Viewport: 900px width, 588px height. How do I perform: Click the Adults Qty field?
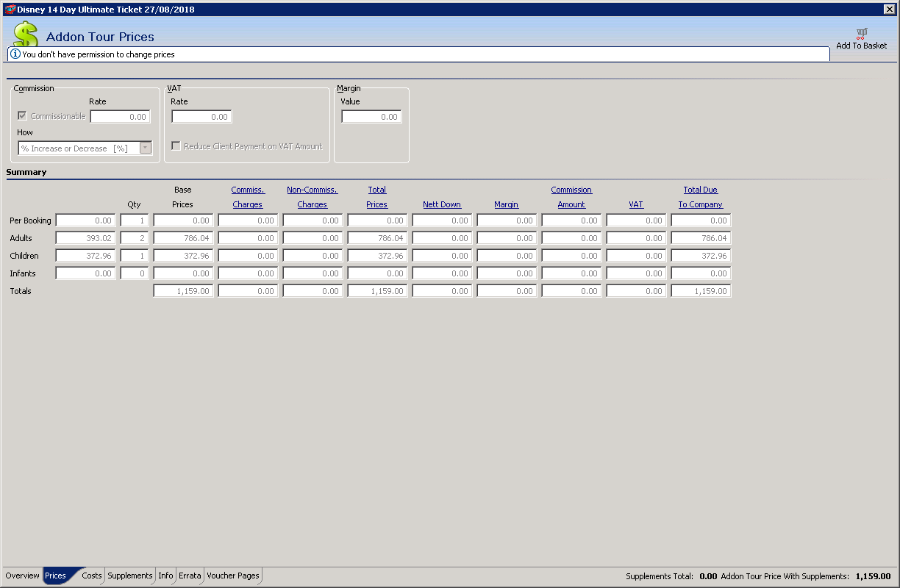135,238
